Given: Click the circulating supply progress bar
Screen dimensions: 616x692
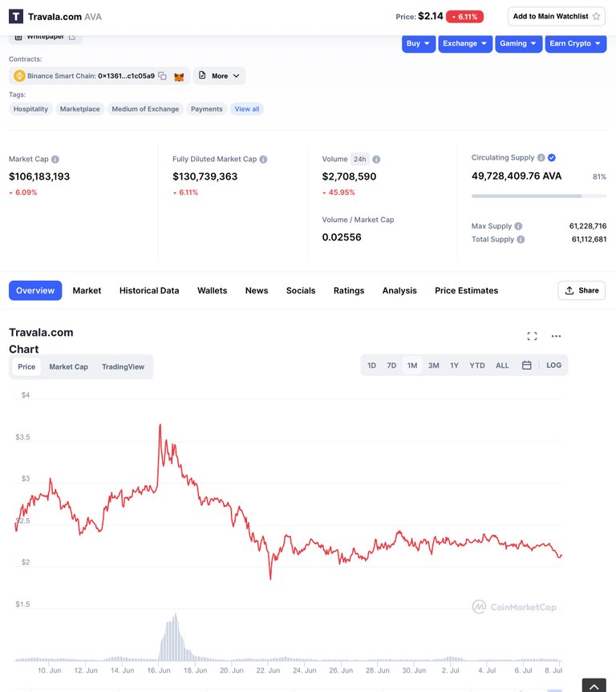Looking at the screenshot, I should tap(539, 196).
